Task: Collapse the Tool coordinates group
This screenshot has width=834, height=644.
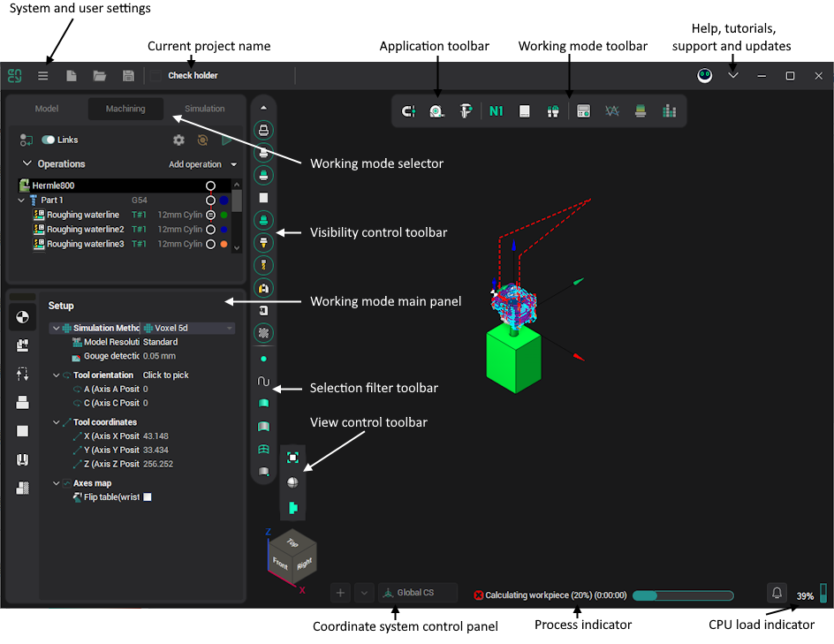Action: coord(57,422)
